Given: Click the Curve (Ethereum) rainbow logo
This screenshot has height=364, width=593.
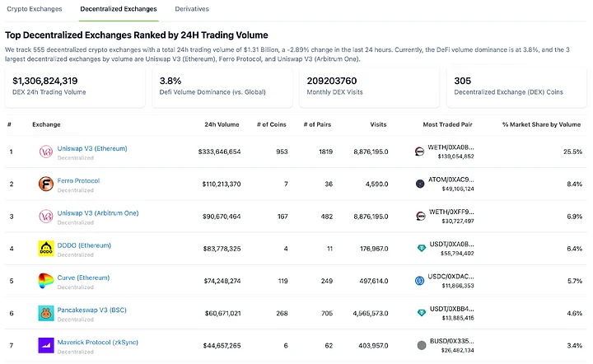Looking at the screenshot, I should click(x=46, y=281).
